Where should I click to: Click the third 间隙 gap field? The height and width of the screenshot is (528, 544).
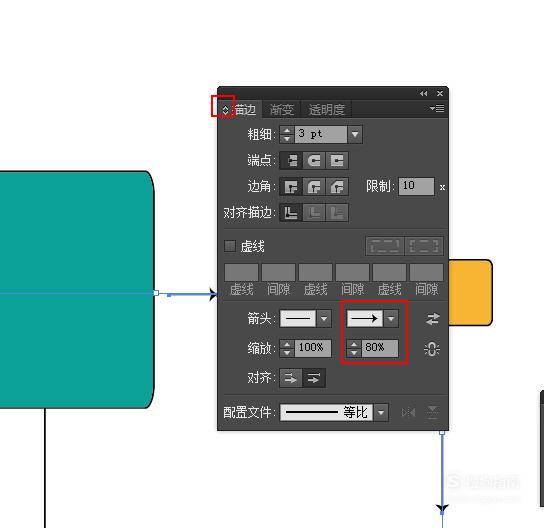click(x=426, y=272)
